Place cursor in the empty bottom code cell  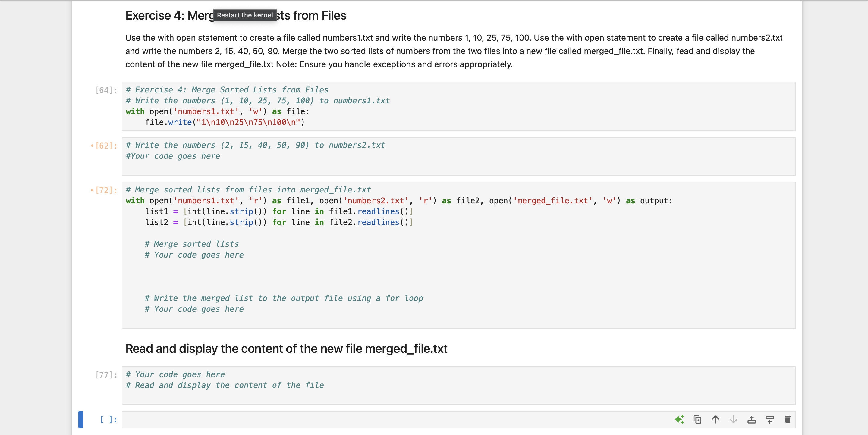pos(404,420)
